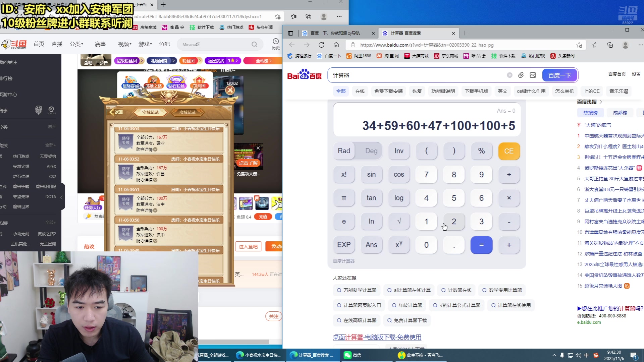
Task: Open Baidu image search via camera icon
Action: click(x=533, y=75)
